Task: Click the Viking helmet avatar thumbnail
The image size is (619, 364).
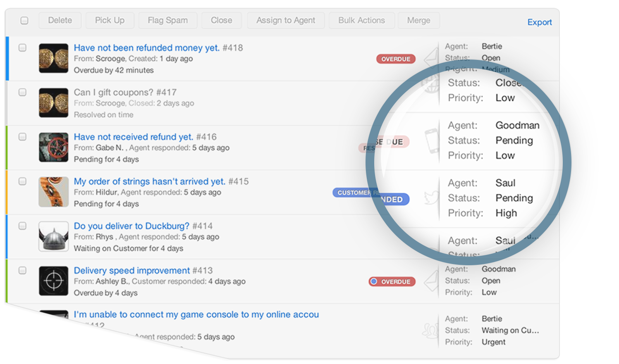Action: coord(53,236)
